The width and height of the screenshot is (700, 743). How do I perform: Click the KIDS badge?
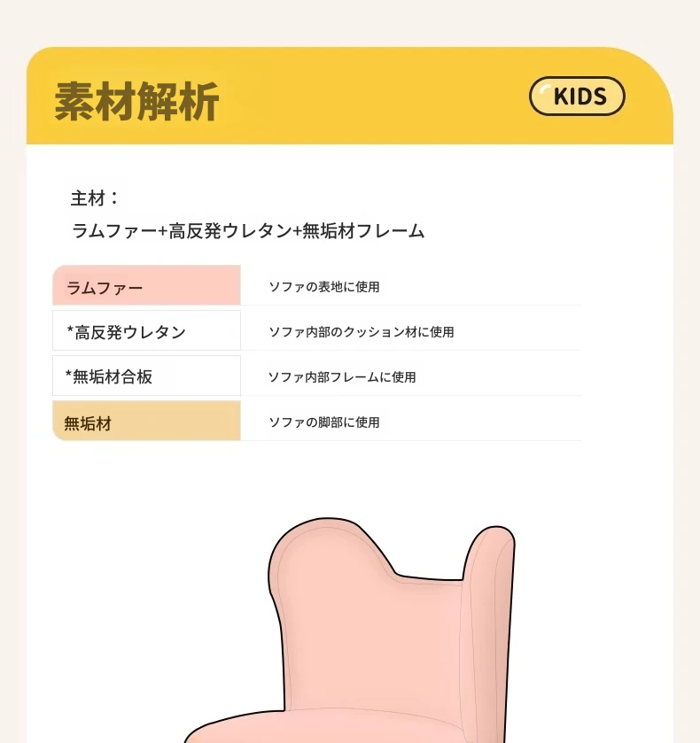click(x=577, y=97)
